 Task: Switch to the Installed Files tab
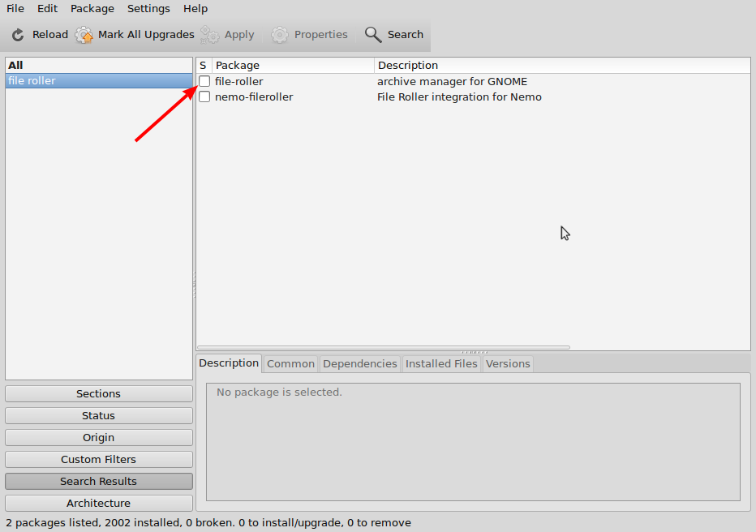[x=441, y=364]
